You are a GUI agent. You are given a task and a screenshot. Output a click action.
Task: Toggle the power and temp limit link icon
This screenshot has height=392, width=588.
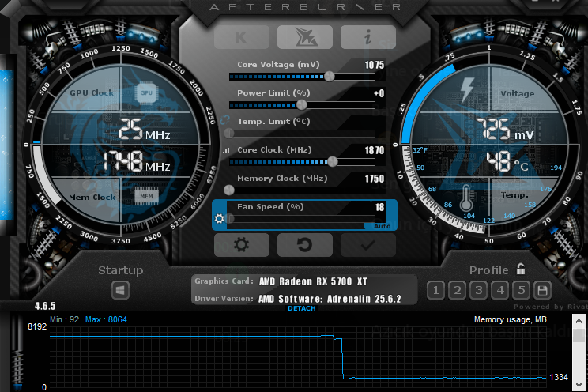pyautogui.click(x=224, y=119)
